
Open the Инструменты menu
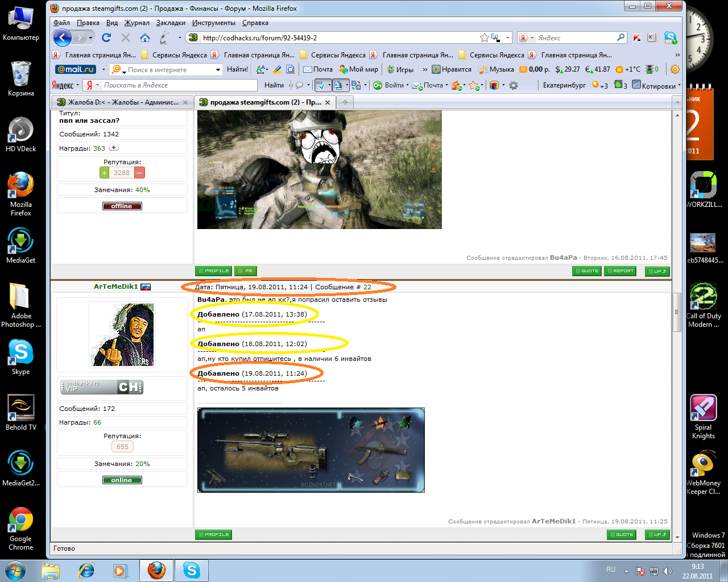click(213, 23)
